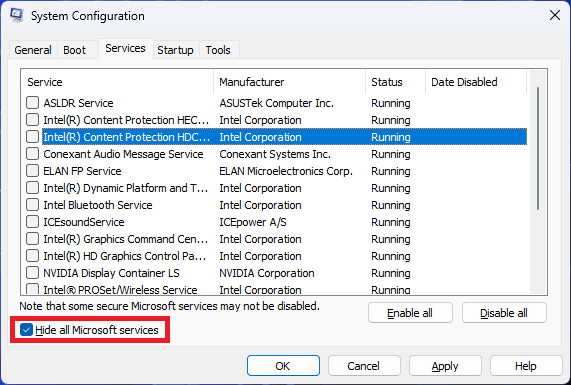Viewport: 571px width, 385px height.
Task: Switch to the General tab
Action: coord(33,50)
